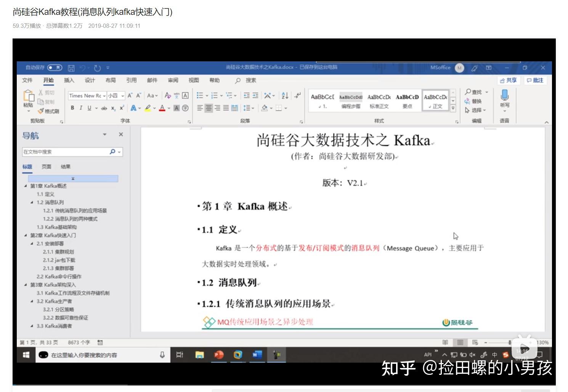Image resolution: width=568 pixels, height=392 pixels.
Task: Open the Times New Roman font dropdown
Action: (x=86, y=96)
